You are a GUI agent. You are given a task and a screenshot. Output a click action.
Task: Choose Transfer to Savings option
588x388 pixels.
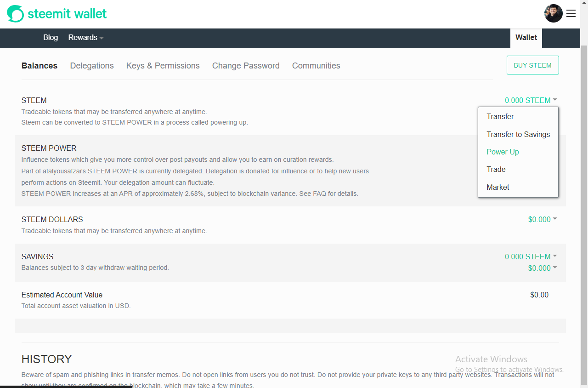518,134
